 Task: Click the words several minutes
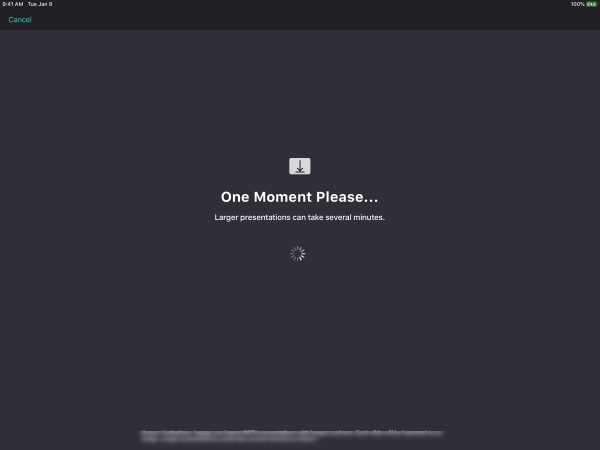[355, 217]
